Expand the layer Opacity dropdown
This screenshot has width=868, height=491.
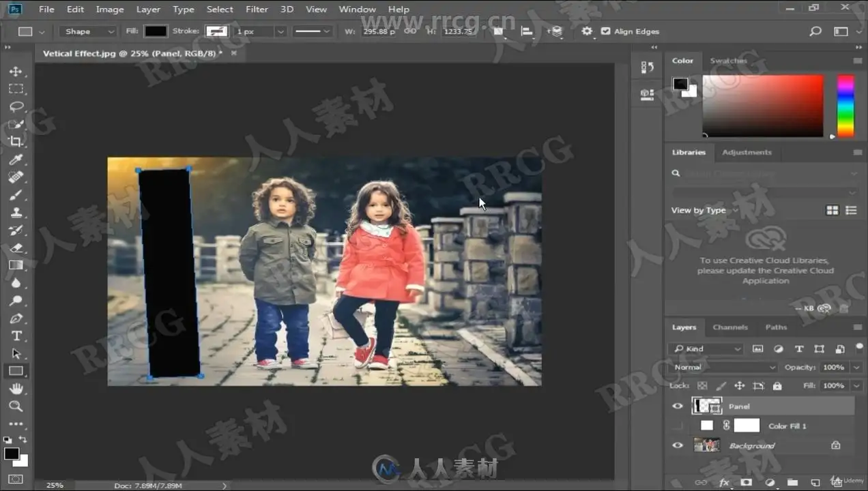(x=857, y=367)
